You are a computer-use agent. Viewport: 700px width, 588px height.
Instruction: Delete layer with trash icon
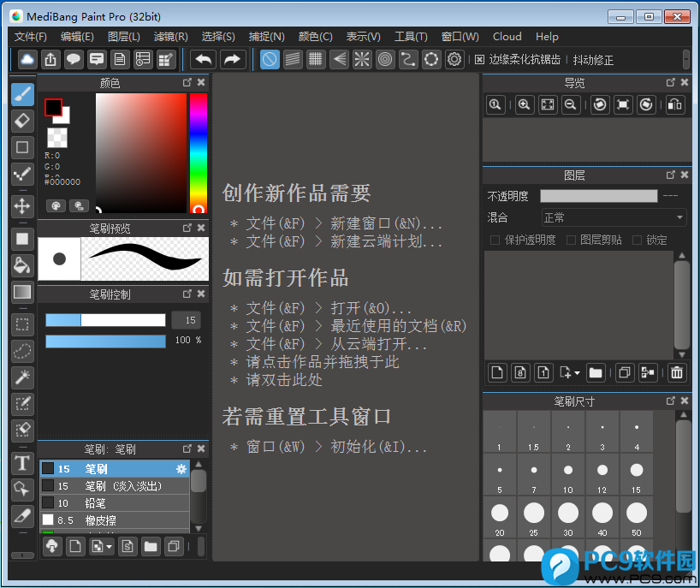coord(677,372)
